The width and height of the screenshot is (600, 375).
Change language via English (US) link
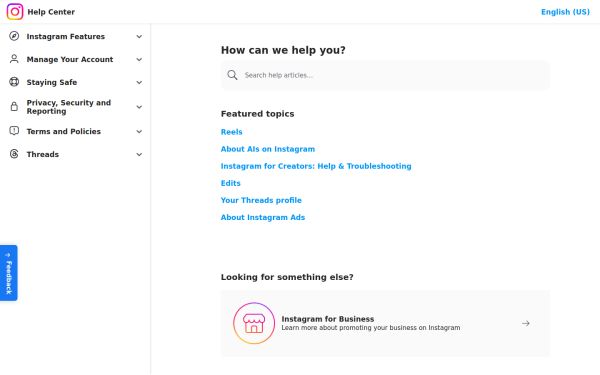(565, 12)
